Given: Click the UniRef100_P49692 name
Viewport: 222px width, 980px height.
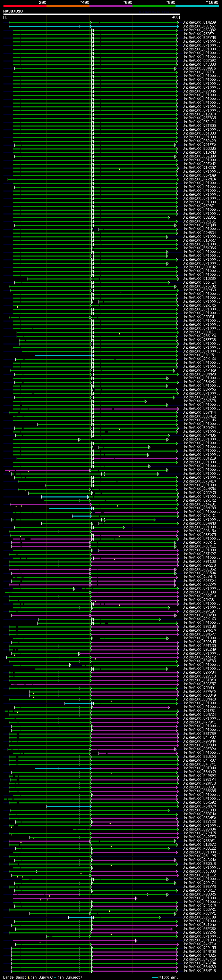Looking at the screenshot, I should coord(199,776).
